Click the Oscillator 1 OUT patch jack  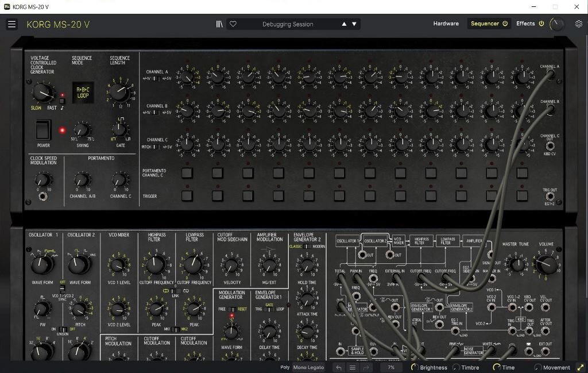[362, 255]
